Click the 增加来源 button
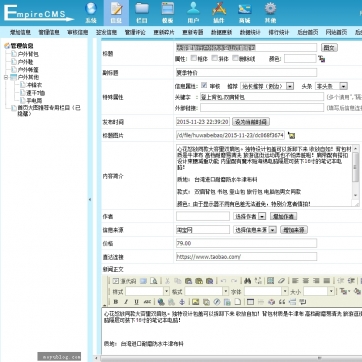This screenshot has height=362, width=362. click(294, 230)
